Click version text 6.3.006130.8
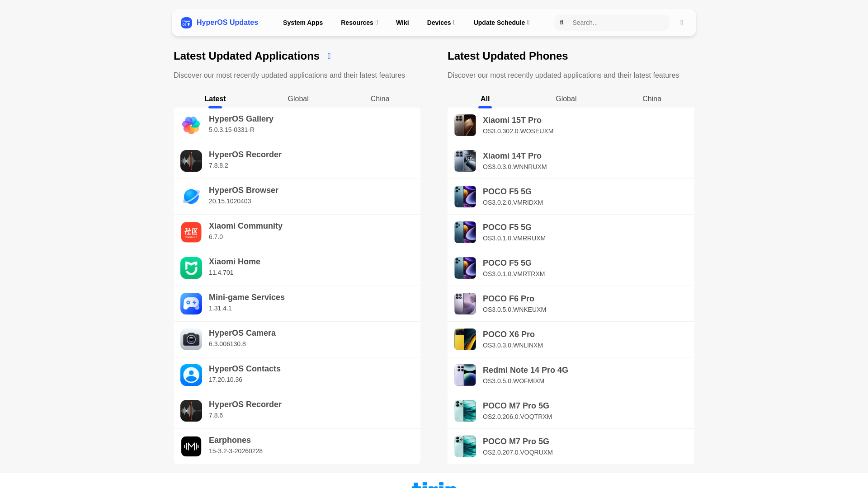868x488 pixels. 227,344
